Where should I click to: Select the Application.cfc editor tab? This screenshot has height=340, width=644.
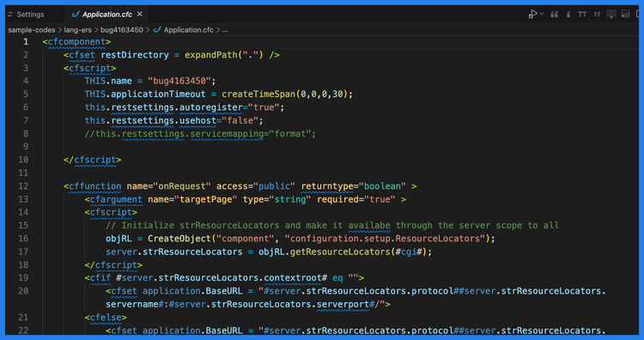tap(106, 15)
